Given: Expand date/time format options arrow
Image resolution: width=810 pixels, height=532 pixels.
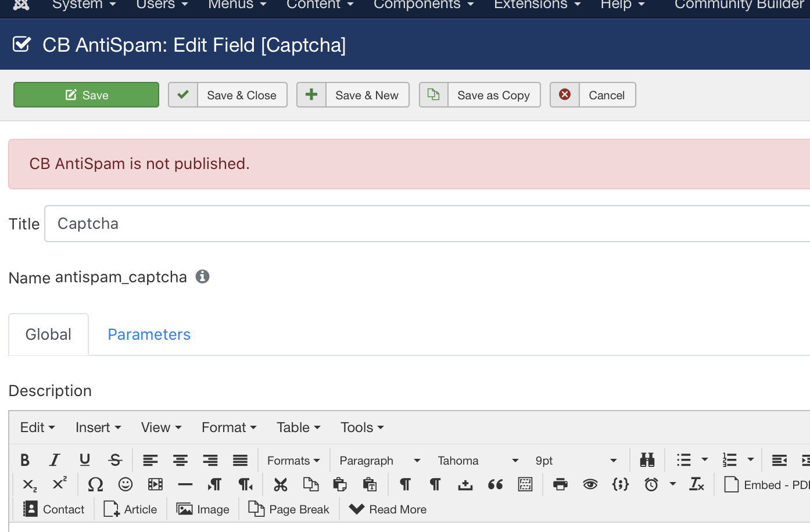Looking at the screenshot, I should point(673,484).
